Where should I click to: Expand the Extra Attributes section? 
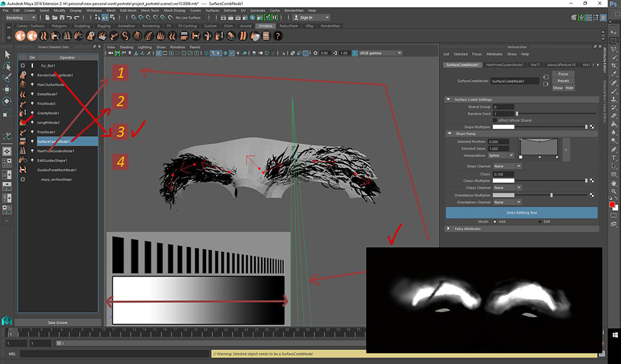coord(449,229)
